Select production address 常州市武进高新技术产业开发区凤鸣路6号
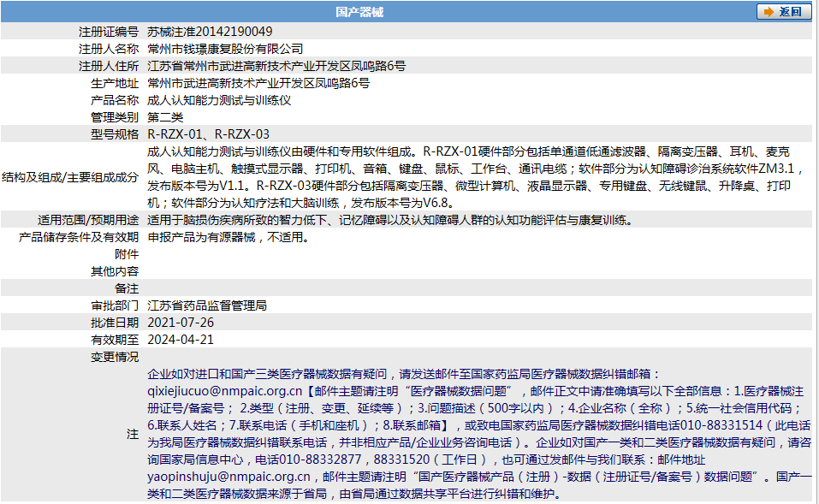819x504 pixels. 258,83
